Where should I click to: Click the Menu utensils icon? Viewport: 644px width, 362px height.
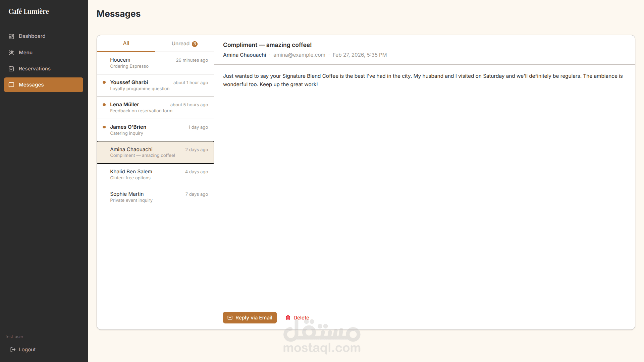coord(11,53)
